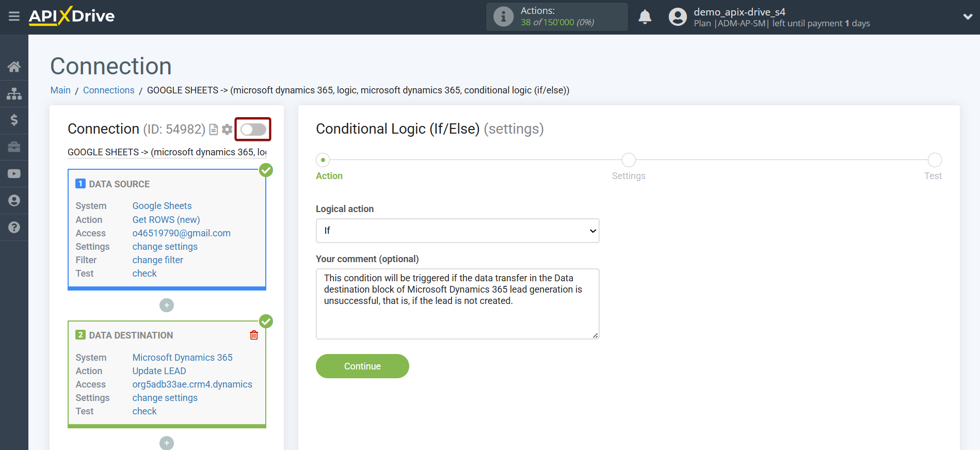Click the user avatar icon
The height and width of the screenshot is (450, 980).
(x=678, y=17)
